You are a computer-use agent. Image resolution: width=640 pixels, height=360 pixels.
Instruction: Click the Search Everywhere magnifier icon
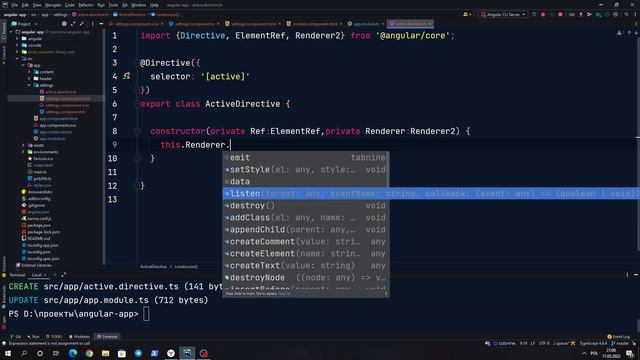(626, 14)
